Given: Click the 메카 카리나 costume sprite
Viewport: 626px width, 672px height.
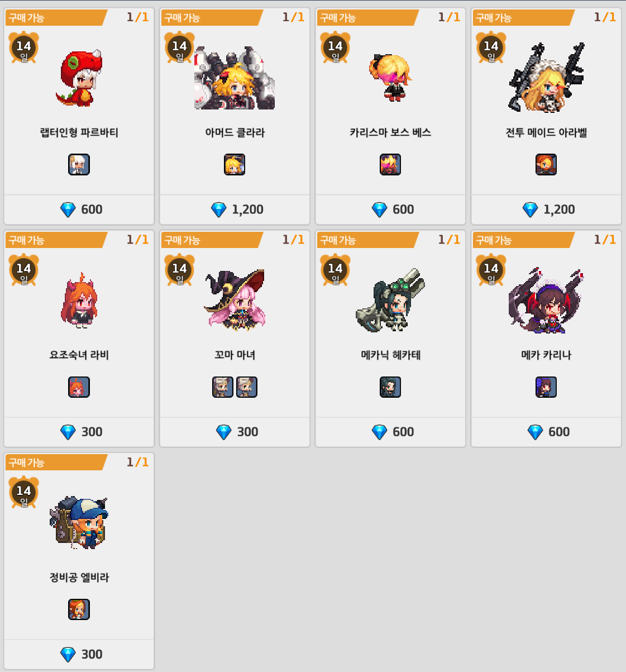Looking at the screenshot, I should click(x=546, y=301).
